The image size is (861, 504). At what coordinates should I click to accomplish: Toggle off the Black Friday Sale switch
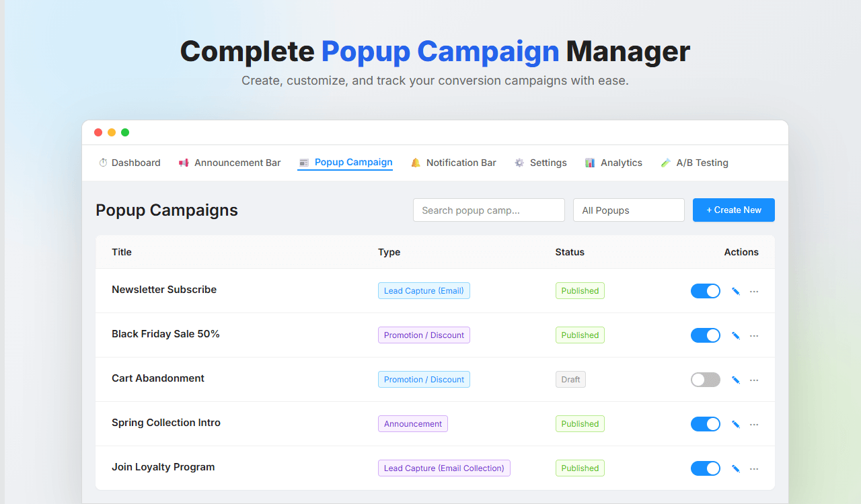click(705, 335)
